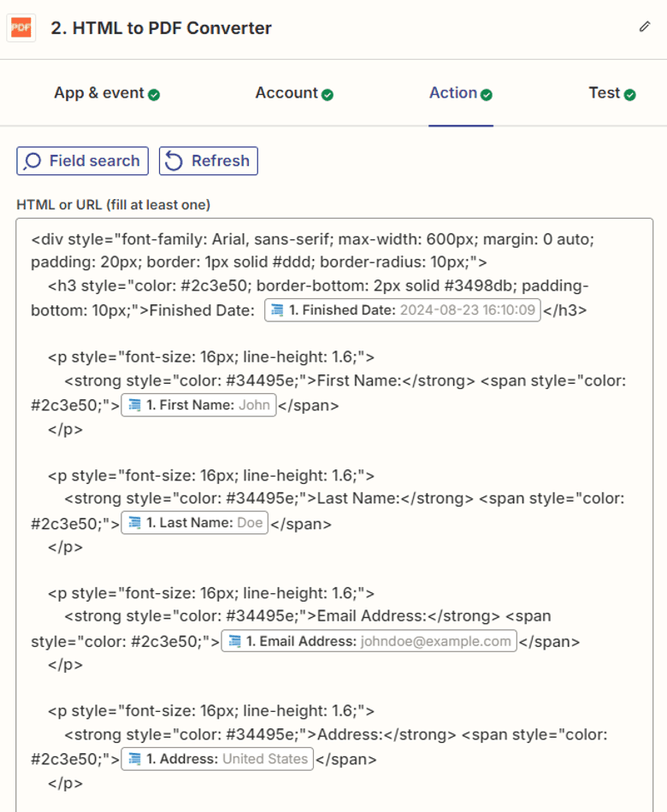Click the data icon in the First Name pill
667x812 pixels.
(135, 404)
